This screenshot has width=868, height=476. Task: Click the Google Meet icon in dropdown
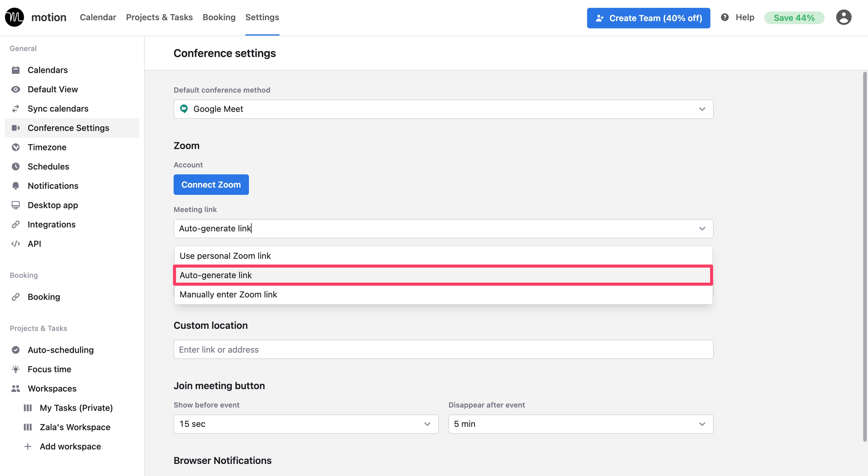(184, 109)
